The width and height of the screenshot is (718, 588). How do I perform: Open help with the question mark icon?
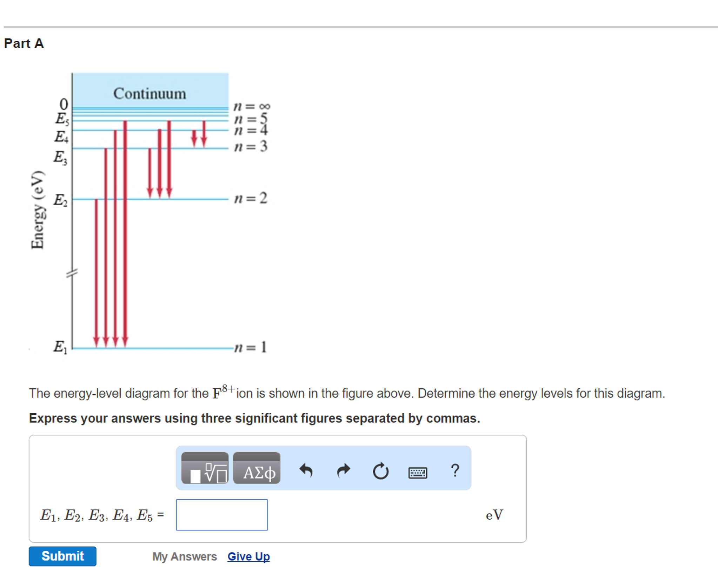click(x=455, y=470)
